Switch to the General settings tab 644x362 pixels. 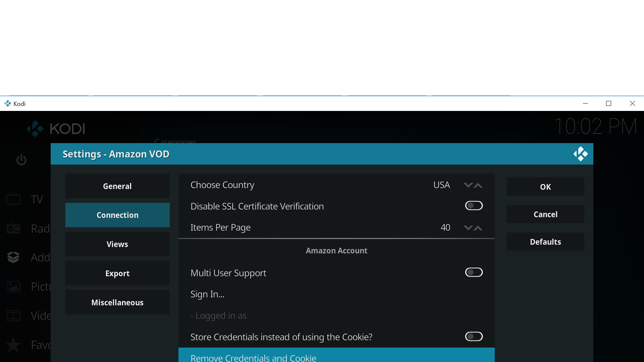tap(117, 186)
